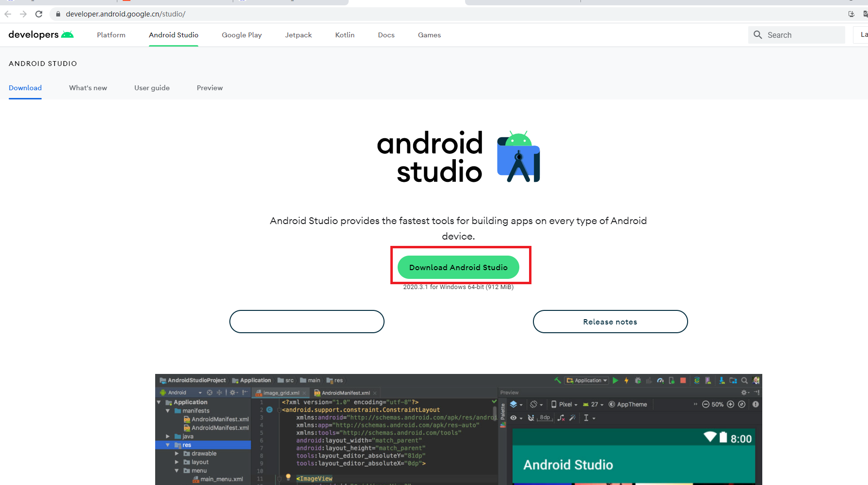Open the Platform menu item

click(111, 35)
